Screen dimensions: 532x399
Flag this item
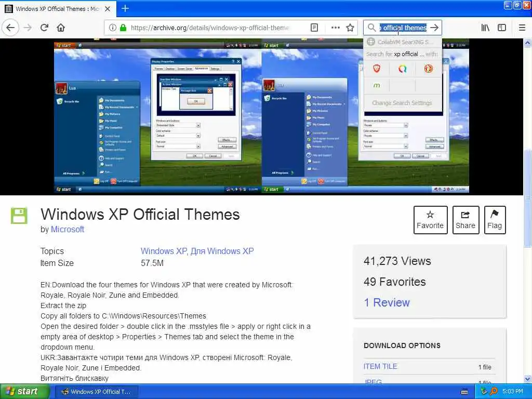pos(495,220)
